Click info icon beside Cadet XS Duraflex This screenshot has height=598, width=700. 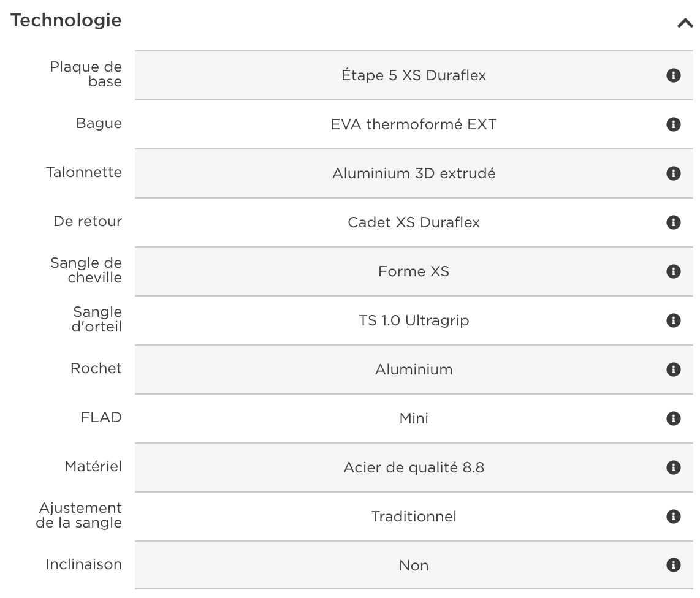673,222
